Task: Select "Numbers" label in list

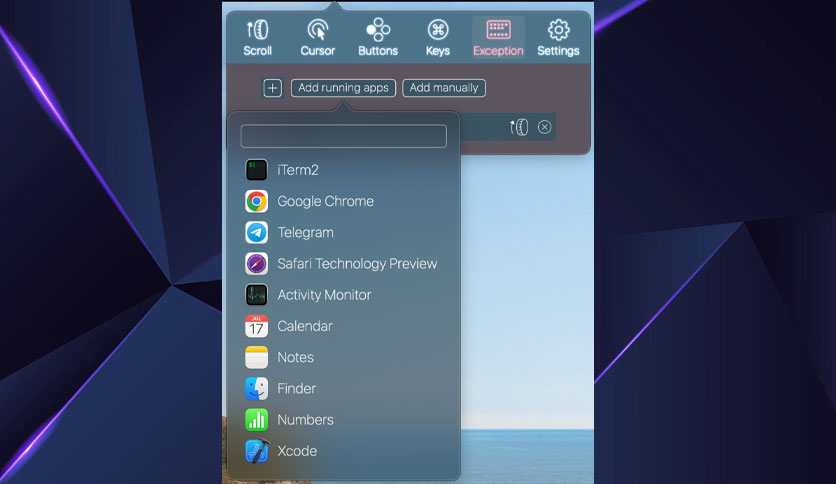Action: point(306,420)
